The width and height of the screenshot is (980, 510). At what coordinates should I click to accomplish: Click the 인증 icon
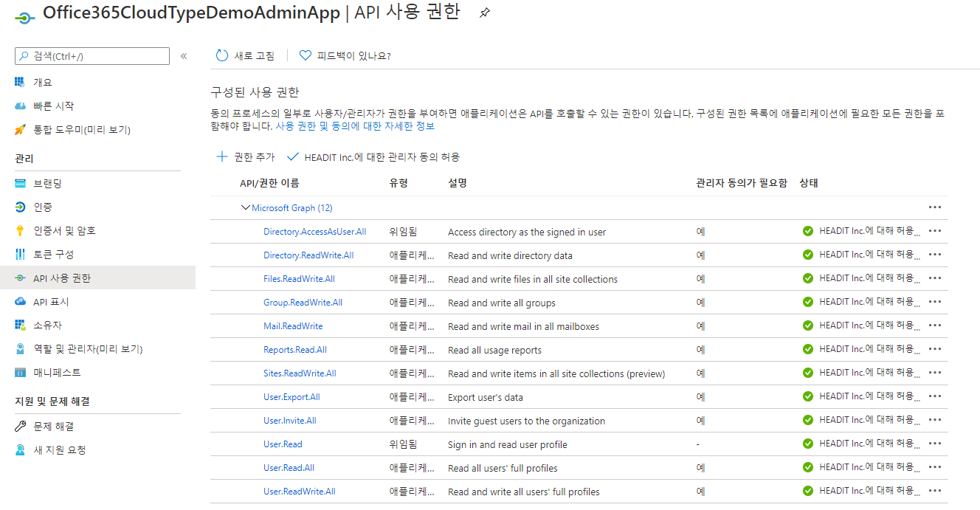20,207
